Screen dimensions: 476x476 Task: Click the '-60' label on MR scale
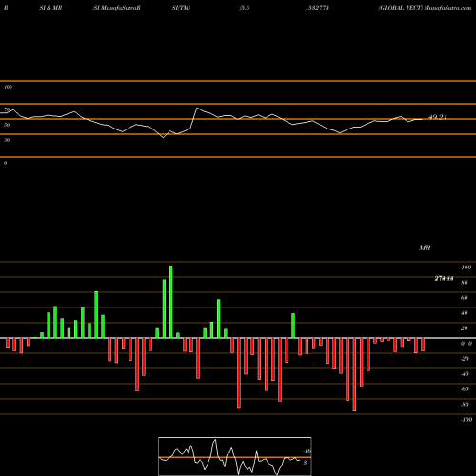465,389
